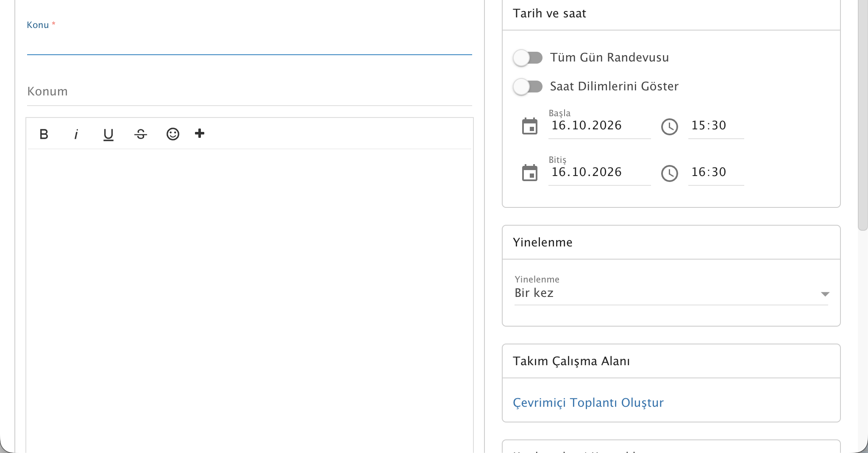Click the Çevrimiçi Toplantı Oluştur link
This screenshot has height=453, width=868.
[x=588, y=403]
